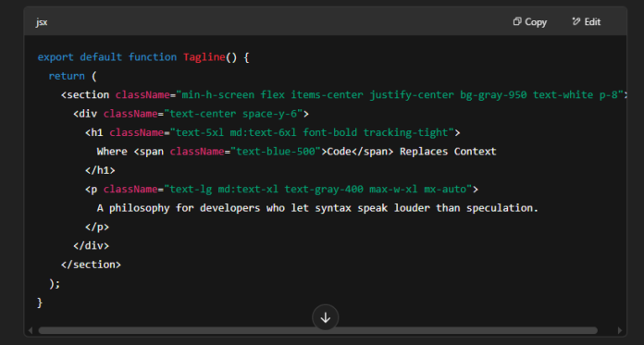Image resolution: width=644 pixels, height=345 pixels.
Task: Click the Tagline function name
Action: point(204,57)
